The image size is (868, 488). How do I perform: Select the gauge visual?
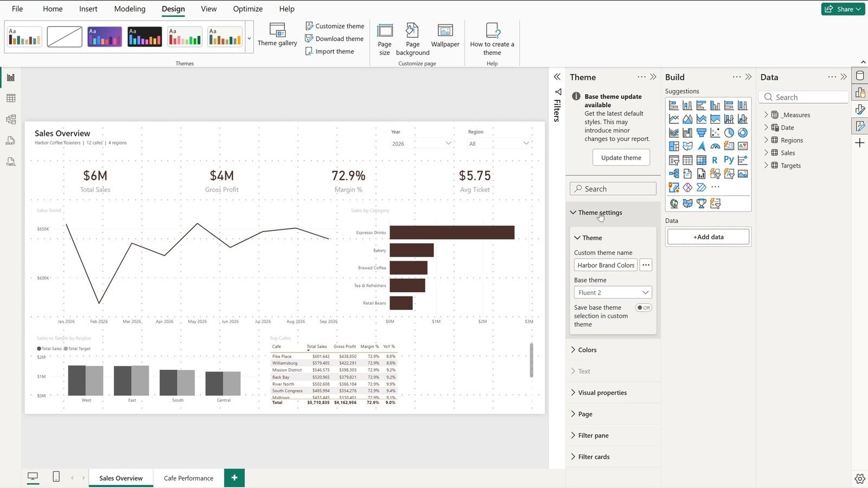click(715, 146)
